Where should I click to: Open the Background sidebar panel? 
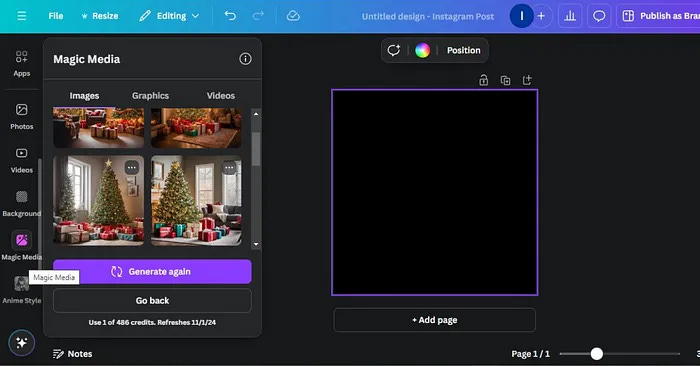pos(21,204)
